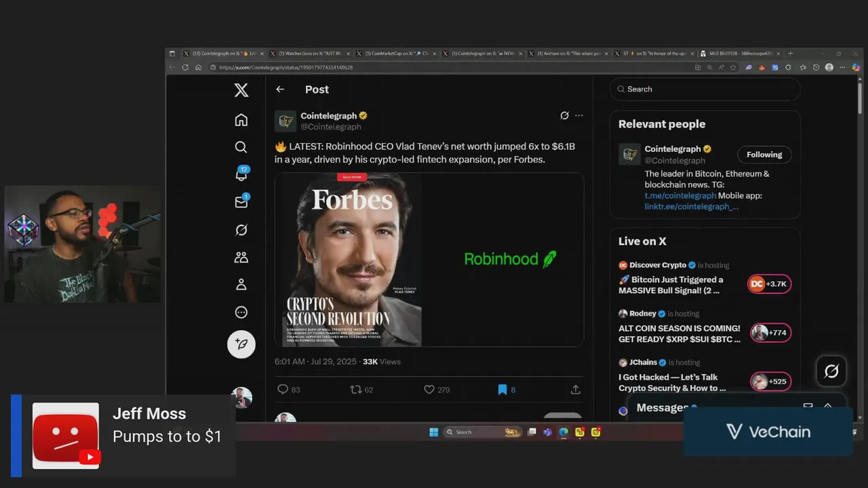Switch to MLG $0.01526 browser tab
The width and height of the screenshot is (868, 488).
(741, 54)
